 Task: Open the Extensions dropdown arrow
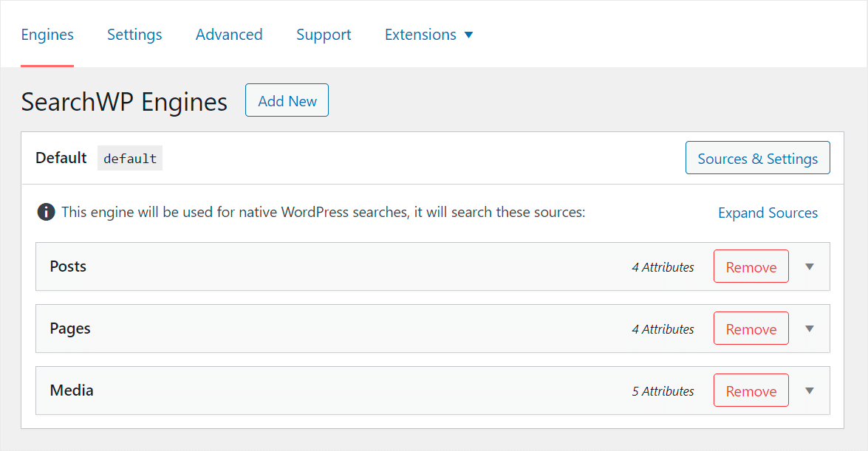tap(469, 35)
